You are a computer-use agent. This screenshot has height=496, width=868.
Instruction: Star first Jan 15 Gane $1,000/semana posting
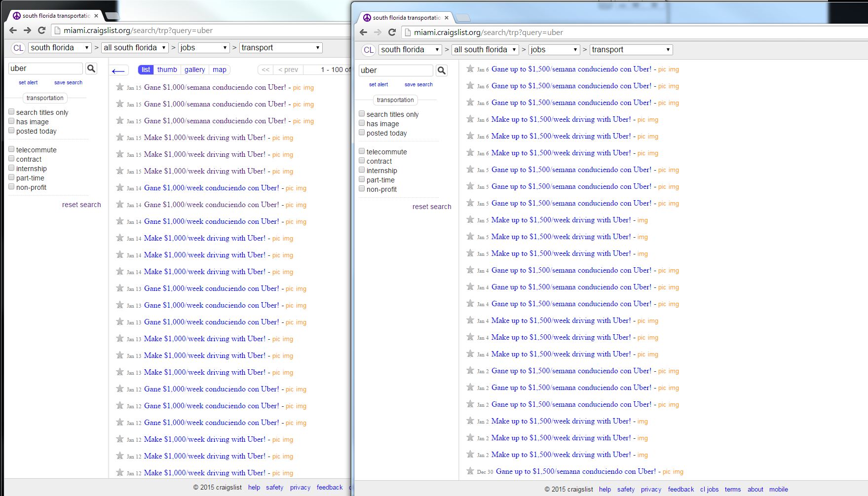coord(120,87)
